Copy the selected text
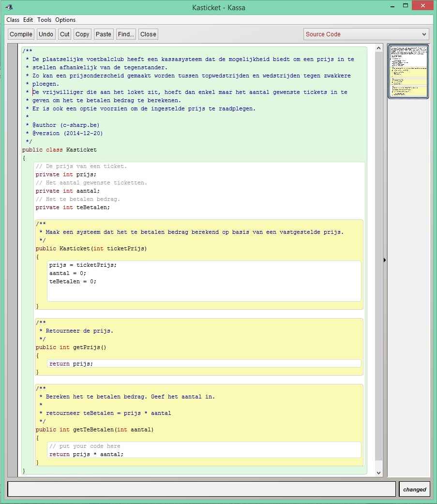The image size is (437, 504). pyautogui.click(x=82, y=34)
